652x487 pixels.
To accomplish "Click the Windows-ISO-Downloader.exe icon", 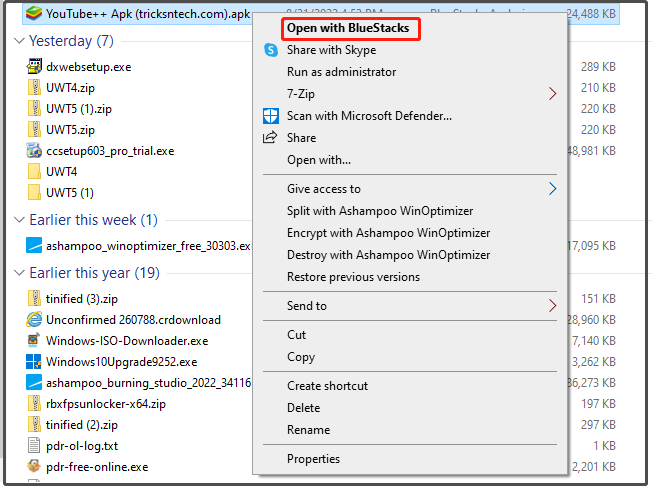I will [x=34, y=340].
